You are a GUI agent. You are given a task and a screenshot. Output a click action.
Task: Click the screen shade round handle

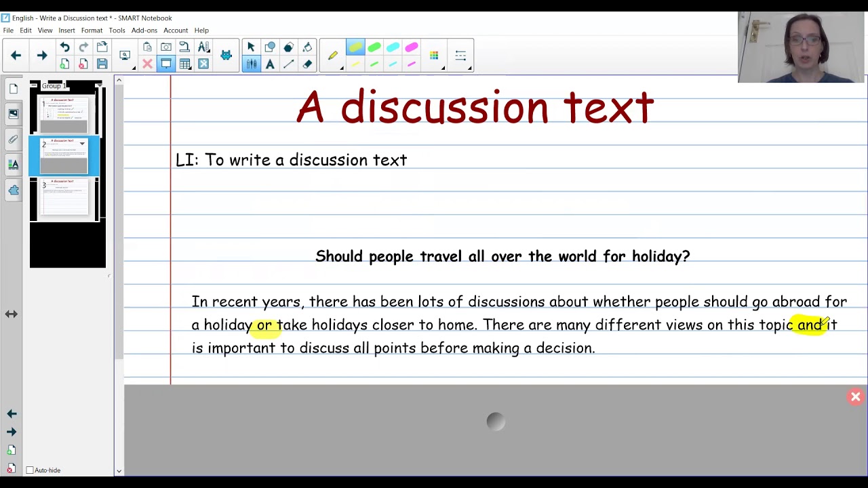tap(496, 422)
